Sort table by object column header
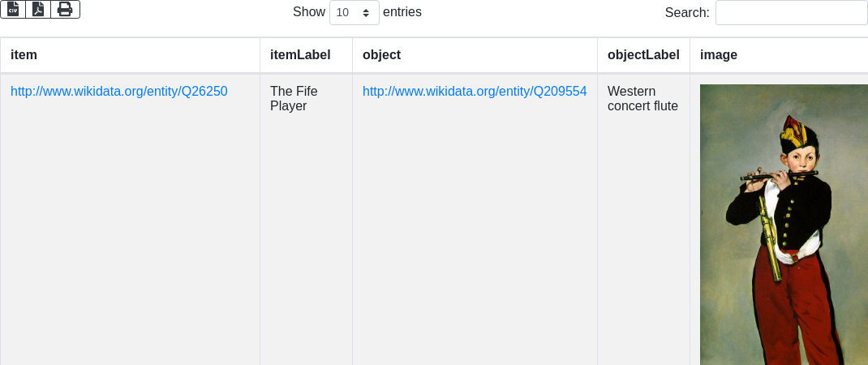The image size is (868, 365). [x=381, y=54]
